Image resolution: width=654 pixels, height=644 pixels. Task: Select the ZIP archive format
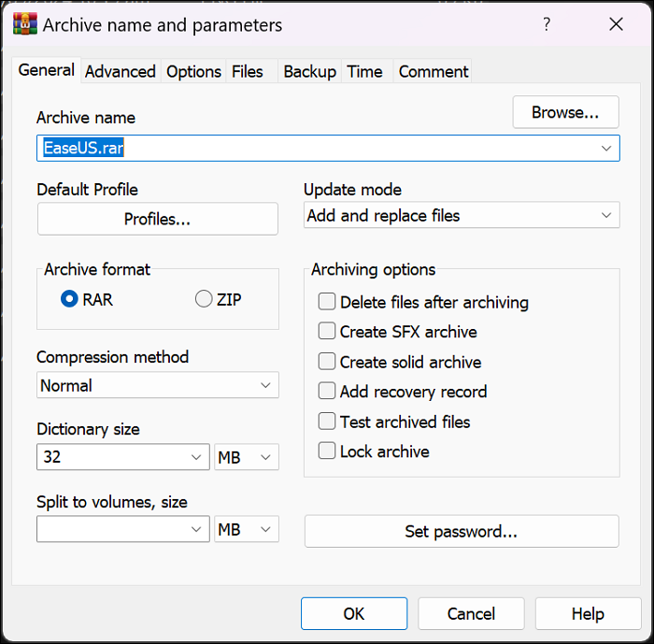[x=204, y=299]
